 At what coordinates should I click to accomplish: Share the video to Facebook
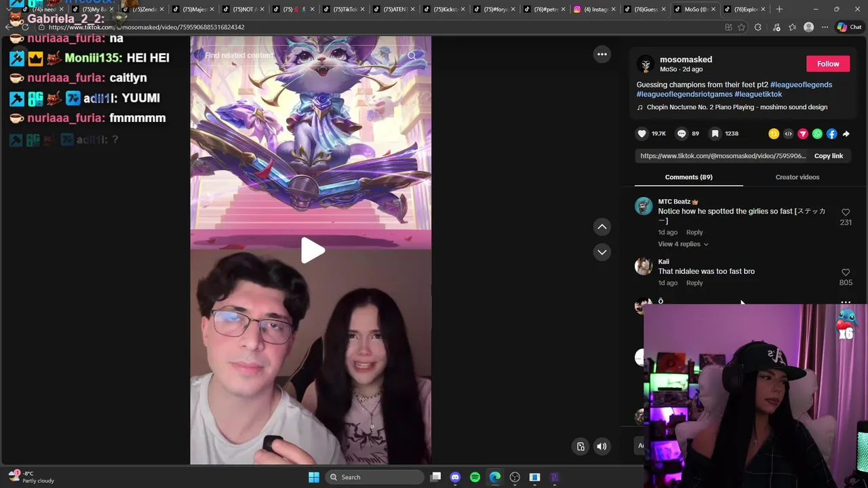(831, 134)
